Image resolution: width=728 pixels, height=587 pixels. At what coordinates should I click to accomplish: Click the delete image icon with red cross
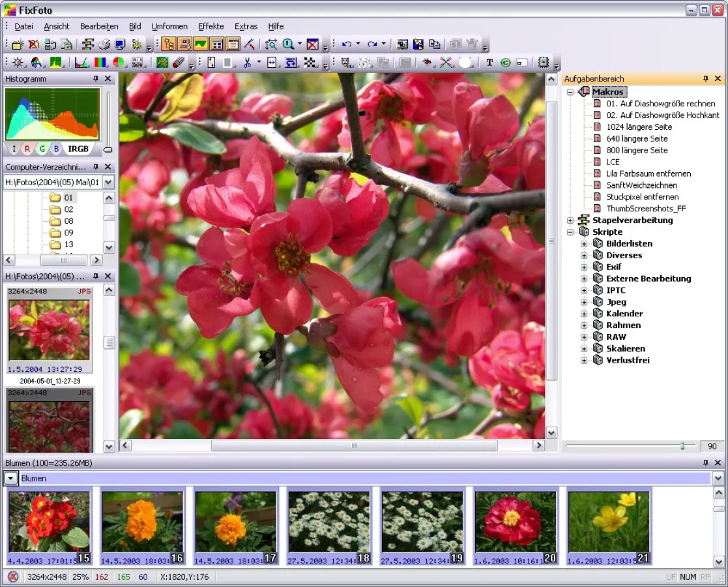(x=34, y=44)
